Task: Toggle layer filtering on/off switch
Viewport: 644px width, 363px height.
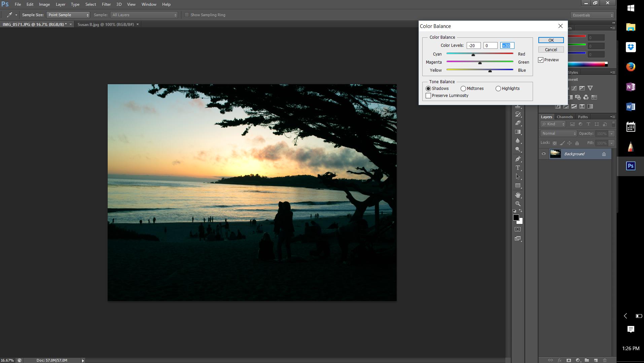Action: pos(613,124)
